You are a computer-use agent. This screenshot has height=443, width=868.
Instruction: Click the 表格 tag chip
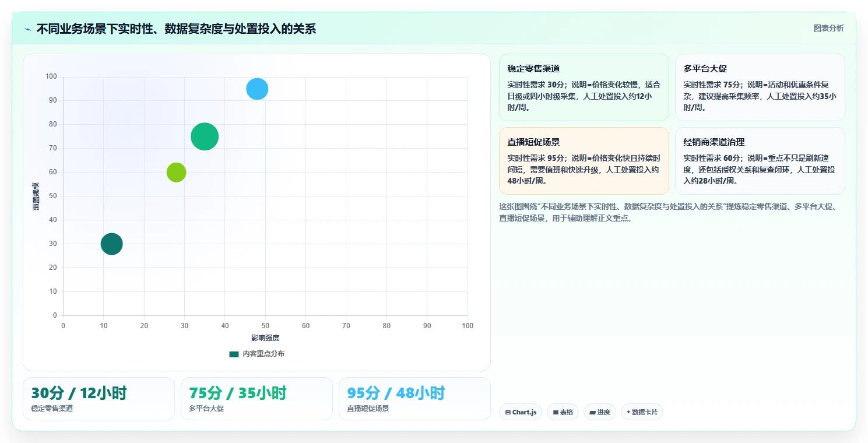pyautogui.click(x=563, y=412)
